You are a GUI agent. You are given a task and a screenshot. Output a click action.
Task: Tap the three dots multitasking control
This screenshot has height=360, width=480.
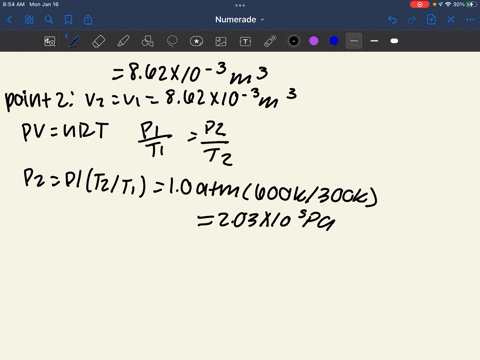[x=240, y=5]
